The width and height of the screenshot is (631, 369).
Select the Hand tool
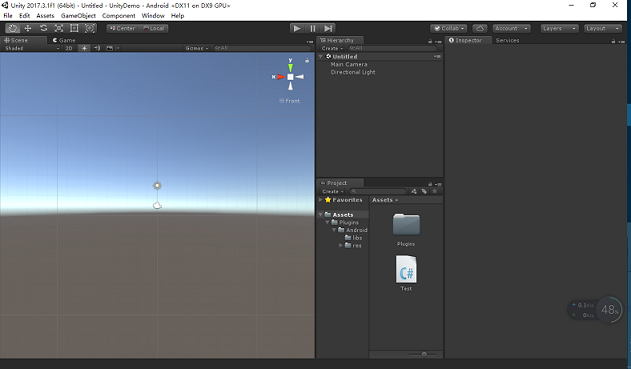12,28
